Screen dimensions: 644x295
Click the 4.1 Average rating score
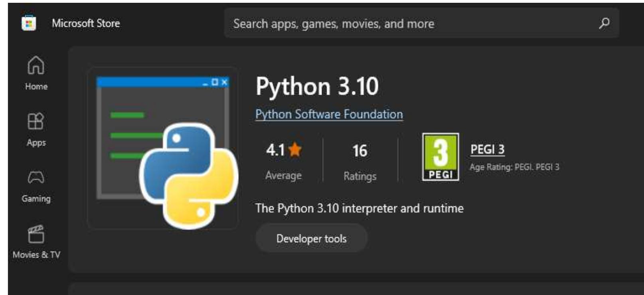276,150
